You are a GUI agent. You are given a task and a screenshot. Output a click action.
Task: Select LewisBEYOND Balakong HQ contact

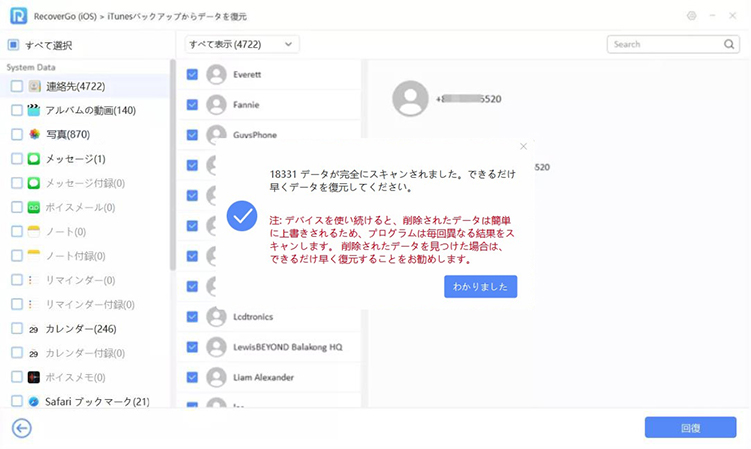268,347
